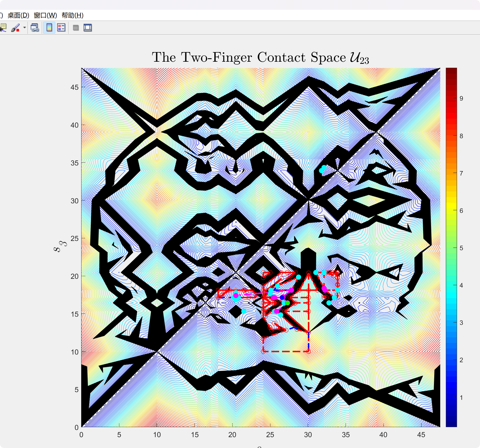Click colorbar tick label 9
This screenshot has width=480, height=448.
pos(461,98)
